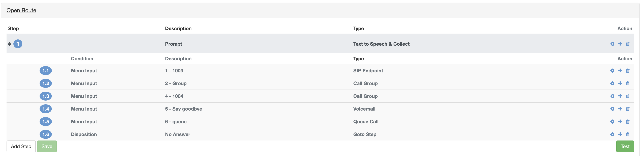Screen dimensions: 644x156
Task: Open settings gear for 2 - Group row
Action: pos(612,83)
